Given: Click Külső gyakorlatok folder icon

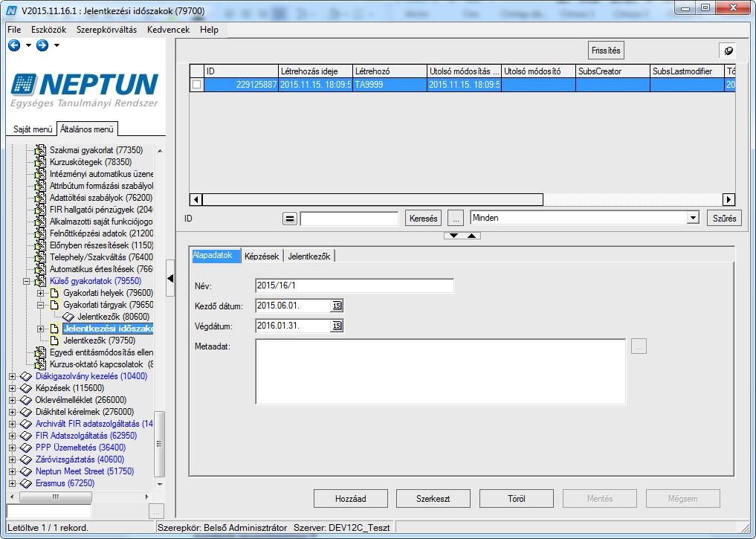Looking at the screenshot, I should coord(41,281).
